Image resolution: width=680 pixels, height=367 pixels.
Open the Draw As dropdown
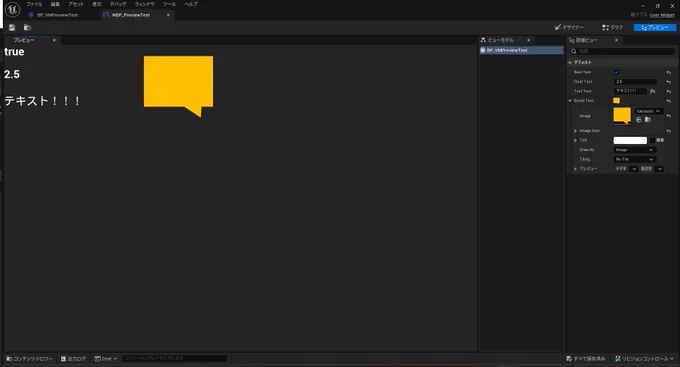(x=634, y=150)
